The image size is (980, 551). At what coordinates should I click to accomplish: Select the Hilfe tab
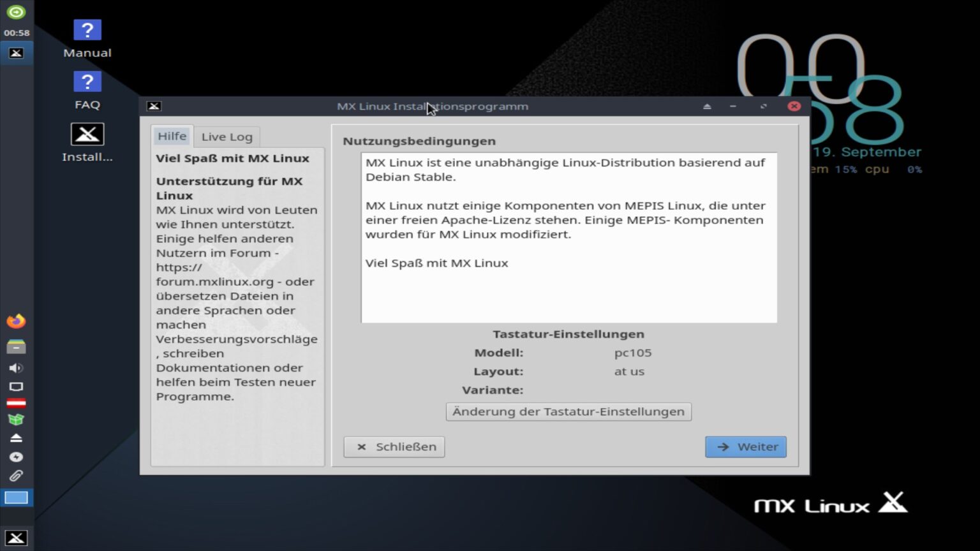click(172, 136)
